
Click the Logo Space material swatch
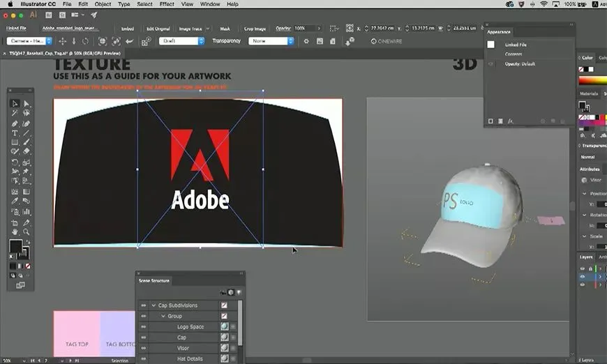click(225, 326)
